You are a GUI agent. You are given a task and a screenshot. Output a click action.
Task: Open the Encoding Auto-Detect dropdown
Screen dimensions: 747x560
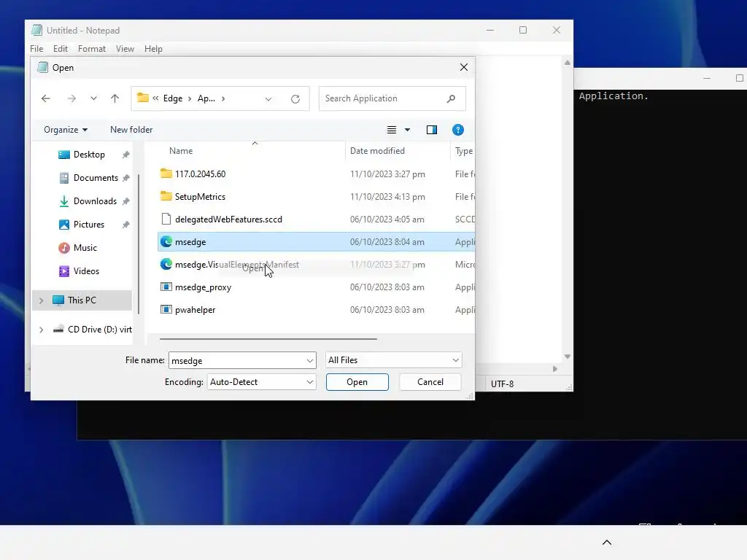pos(262,382)
